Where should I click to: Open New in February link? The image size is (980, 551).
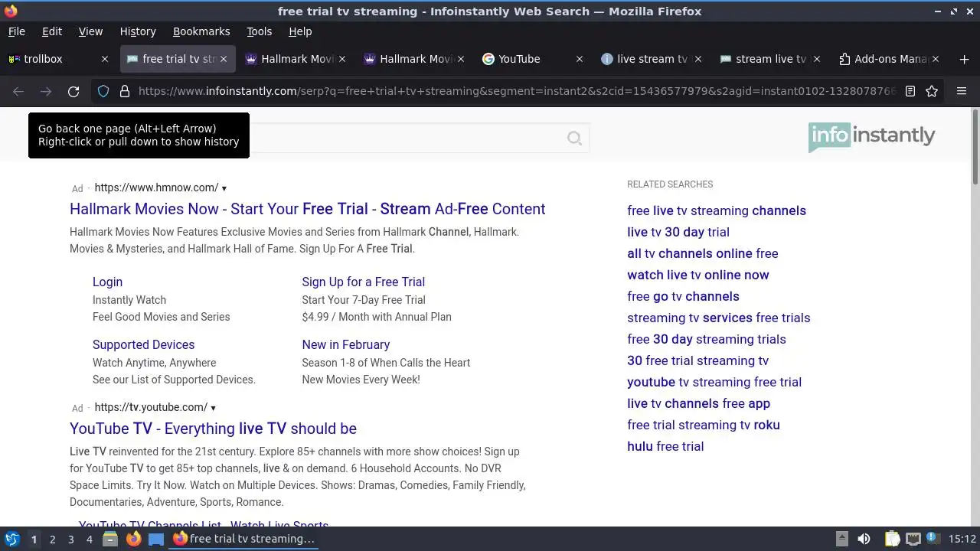tap(345, 344)
